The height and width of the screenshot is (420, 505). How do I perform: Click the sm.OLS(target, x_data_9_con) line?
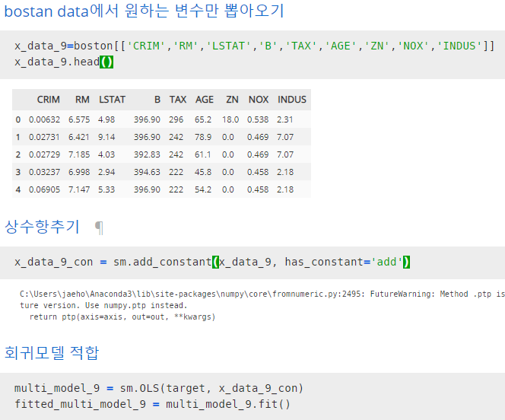pos(159,388)
